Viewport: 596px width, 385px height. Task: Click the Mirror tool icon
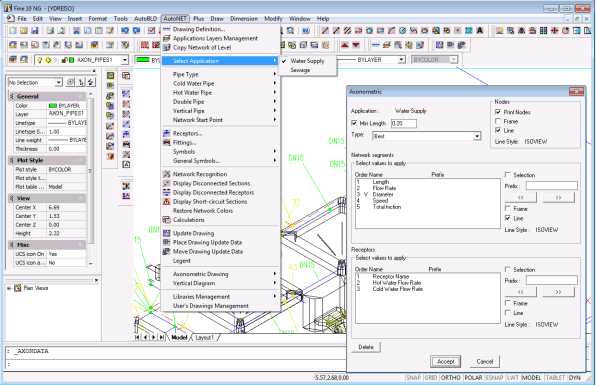pos(522,31)
